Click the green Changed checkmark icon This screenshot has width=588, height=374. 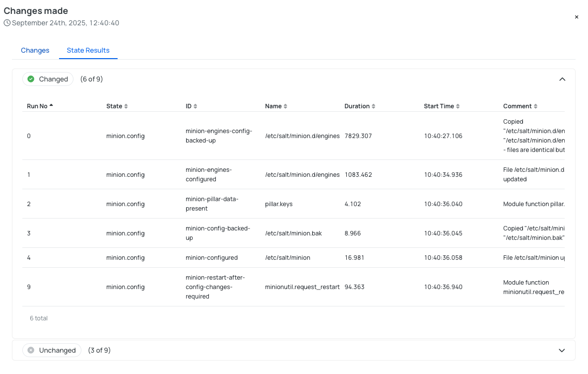click(x=31, y=79)
